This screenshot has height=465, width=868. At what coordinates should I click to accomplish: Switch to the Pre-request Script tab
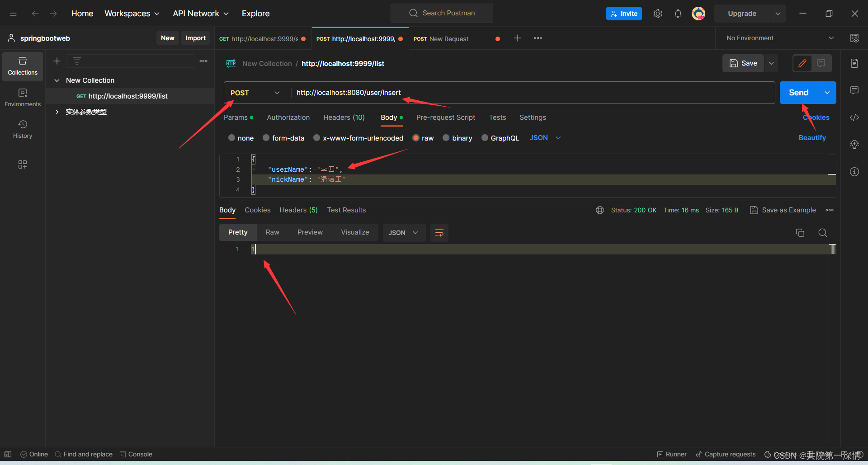tap(446, 117)
